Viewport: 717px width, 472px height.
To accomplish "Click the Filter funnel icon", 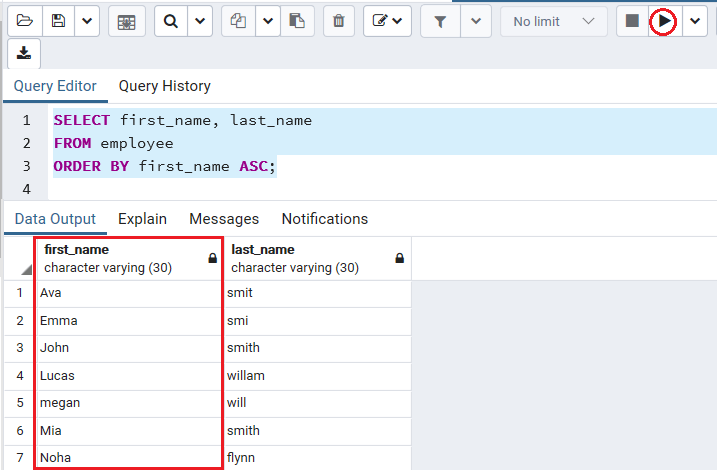I will tap(440, 21).
